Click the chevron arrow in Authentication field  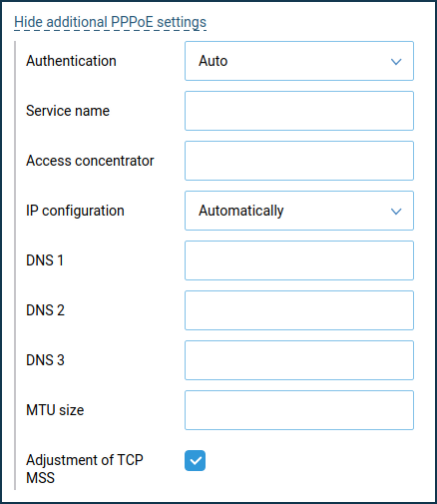click(396, 62)
